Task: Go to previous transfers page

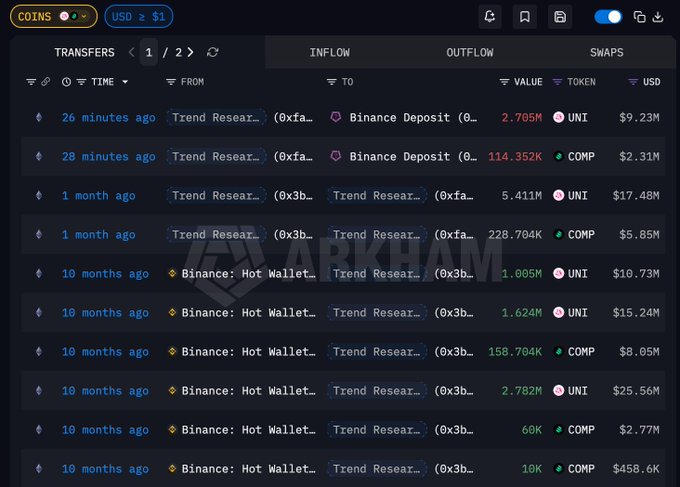Action: (131, 52)
